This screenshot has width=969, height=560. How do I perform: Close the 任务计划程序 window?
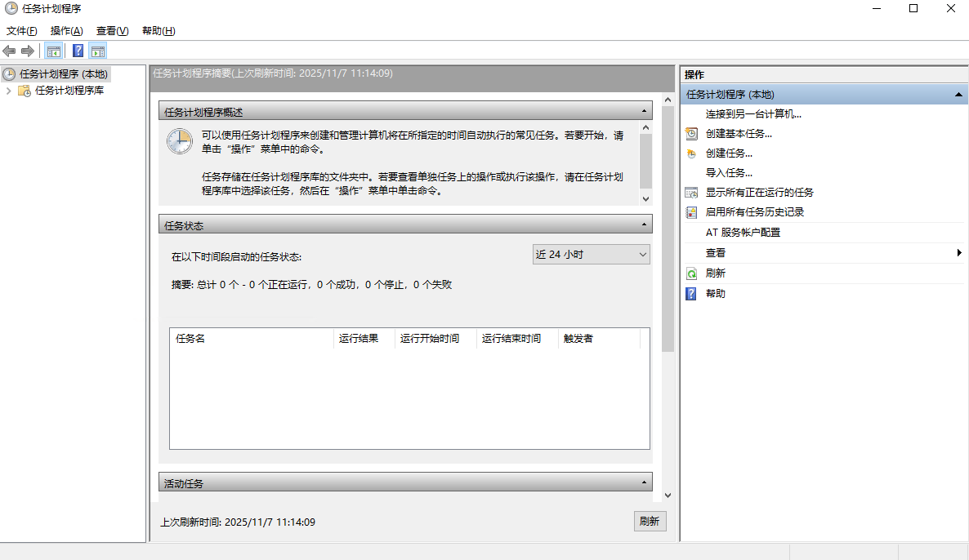(951, 9)
